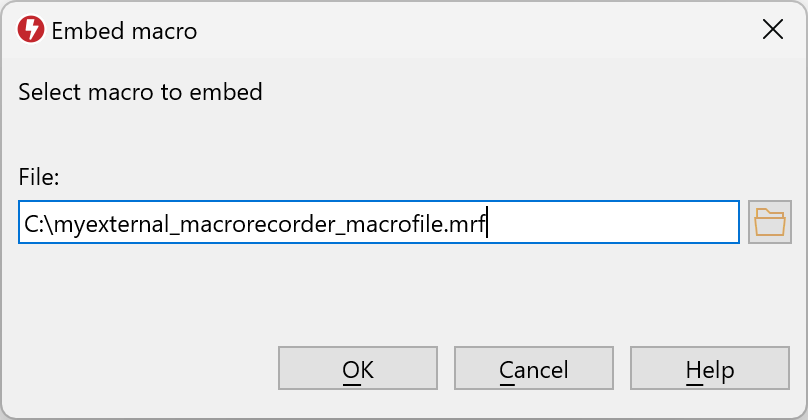Open the file browser folder icon

point(769,222)
